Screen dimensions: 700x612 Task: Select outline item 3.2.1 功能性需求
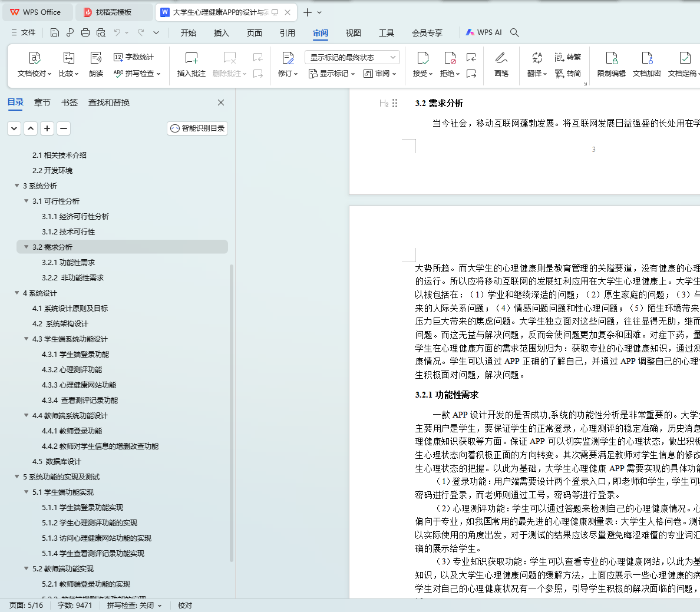68,263
